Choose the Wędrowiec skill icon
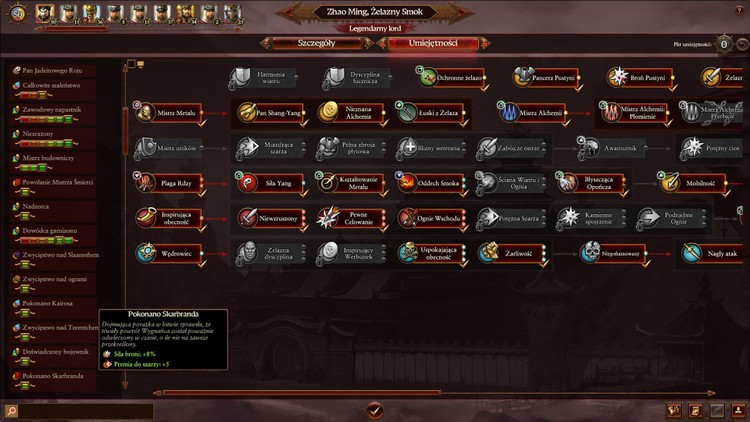The image size is (750, 422). [x=145, y=253]
